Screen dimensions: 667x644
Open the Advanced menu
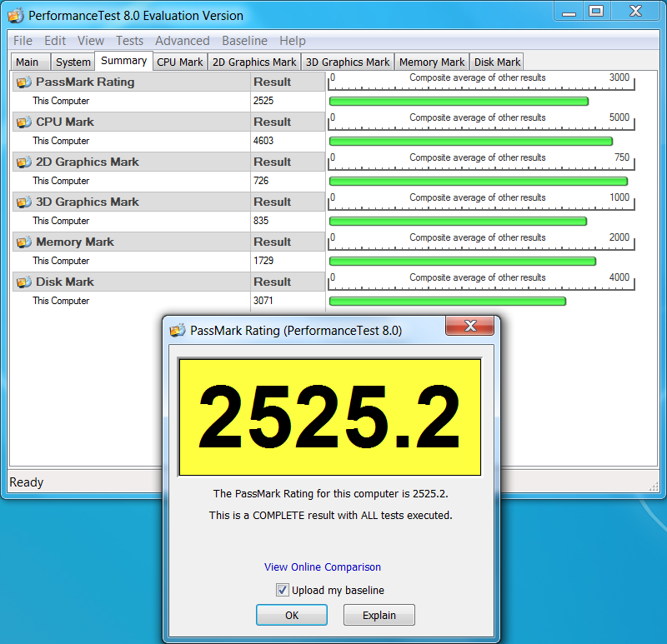[183, 41]
